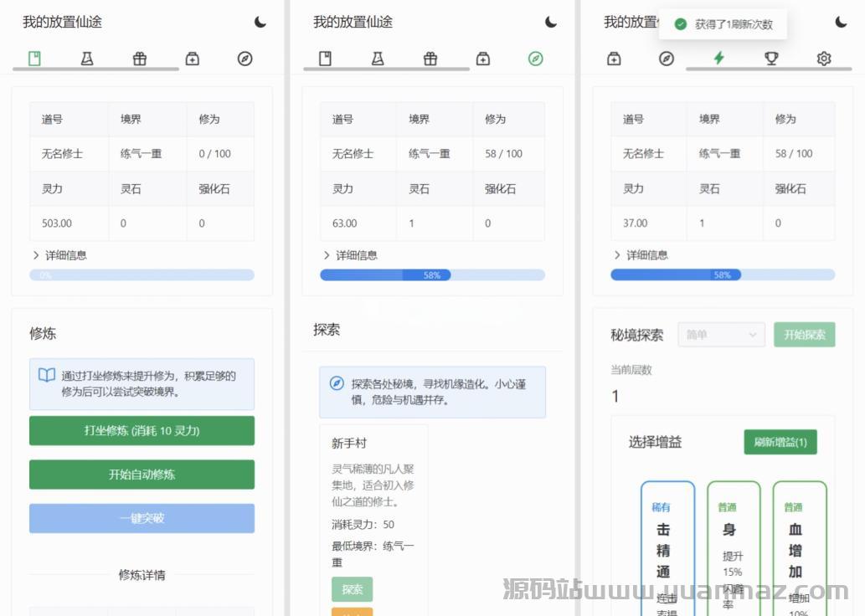Click the green cultivation book icon in left screen

(x=34, y=59)
